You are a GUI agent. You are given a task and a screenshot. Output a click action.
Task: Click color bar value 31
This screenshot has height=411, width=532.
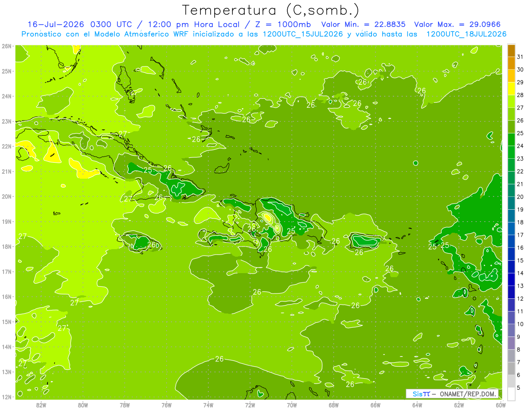(520, 57)
